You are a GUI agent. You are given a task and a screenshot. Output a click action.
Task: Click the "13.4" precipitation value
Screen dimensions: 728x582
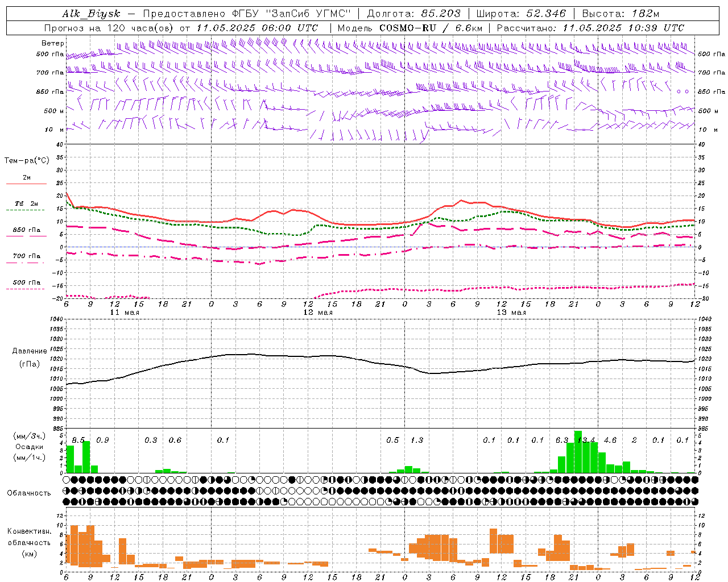(586, 440)
